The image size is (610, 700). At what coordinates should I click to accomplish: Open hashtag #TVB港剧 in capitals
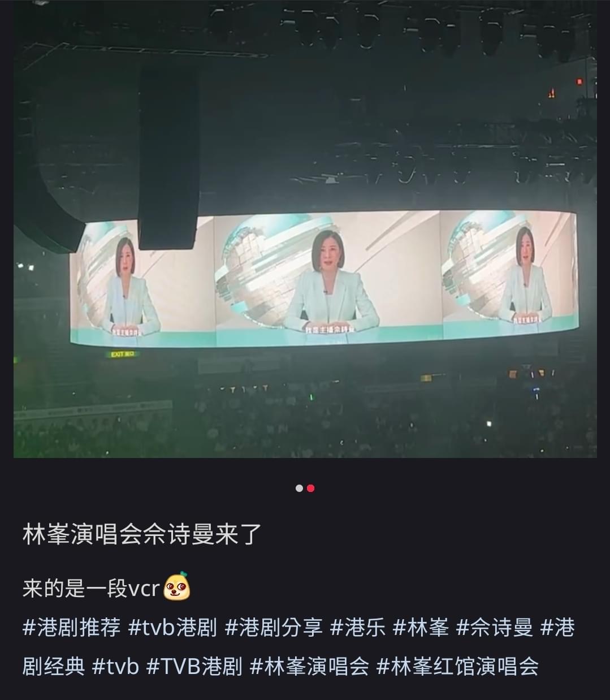(x=194, y=667)
